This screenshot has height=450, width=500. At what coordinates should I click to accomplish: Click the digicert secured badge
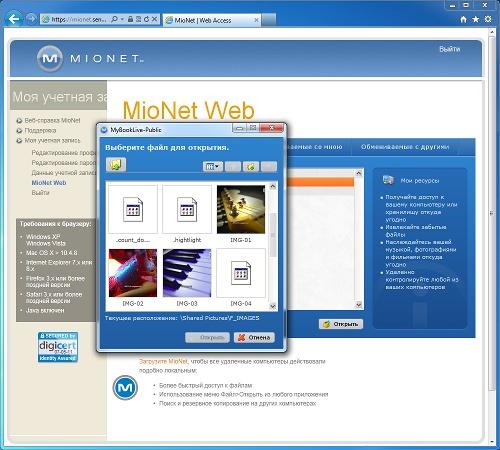pos(58,347)
